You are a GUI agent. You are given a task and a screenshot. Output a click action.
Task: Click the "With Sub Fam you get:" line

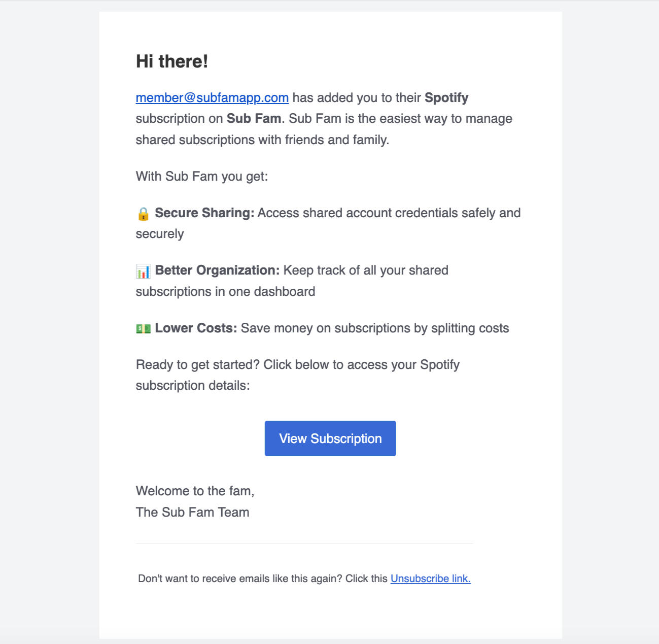[202, 177]
